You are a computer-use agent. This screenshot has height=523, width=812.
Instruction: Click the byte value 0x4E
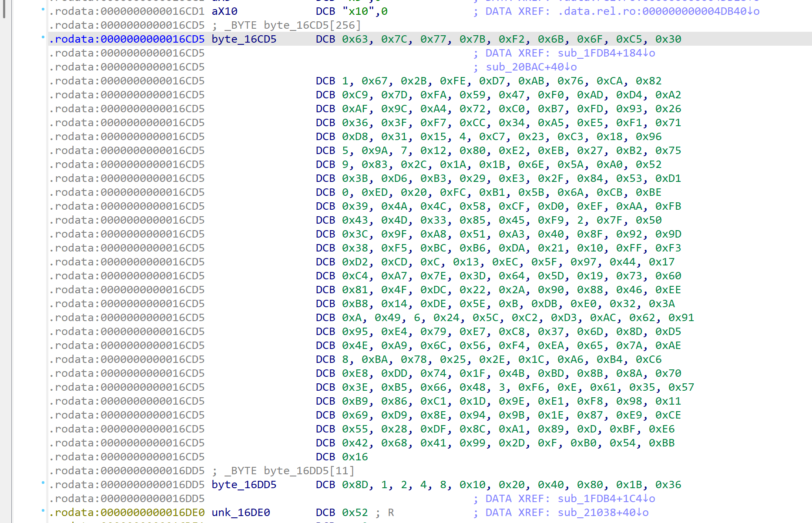point(355,345)
